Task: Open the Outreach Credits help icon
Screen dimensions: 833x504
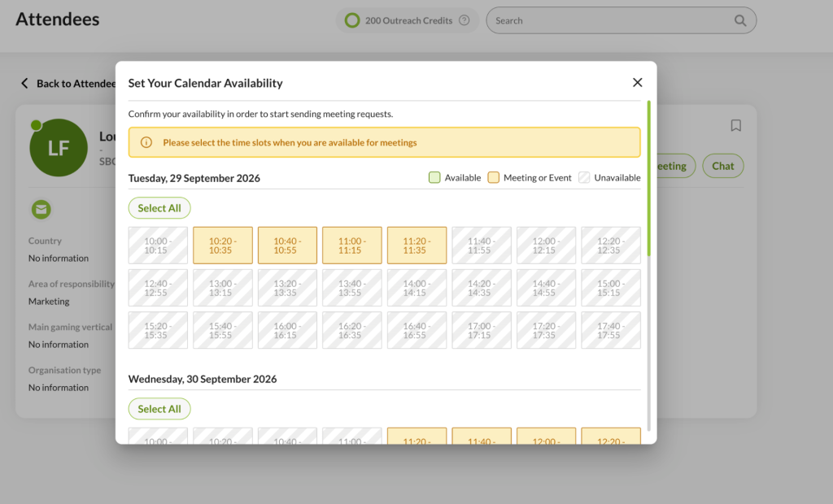Action: point(464,20)
